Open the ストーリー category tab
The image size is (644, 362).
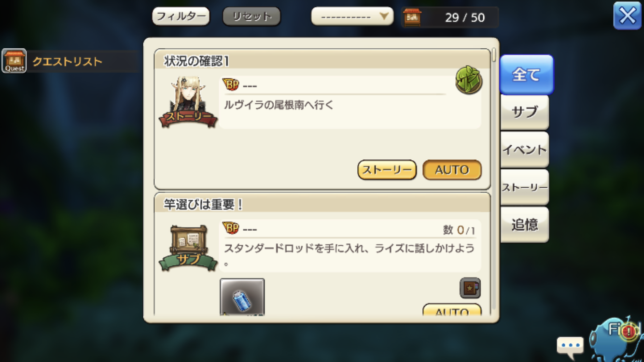click(x=525, y=187)
